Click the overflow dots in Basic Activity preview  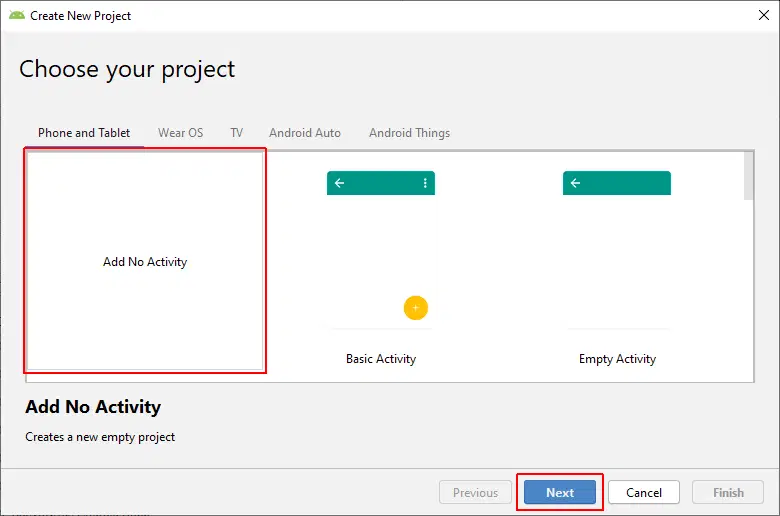(425, 183)
